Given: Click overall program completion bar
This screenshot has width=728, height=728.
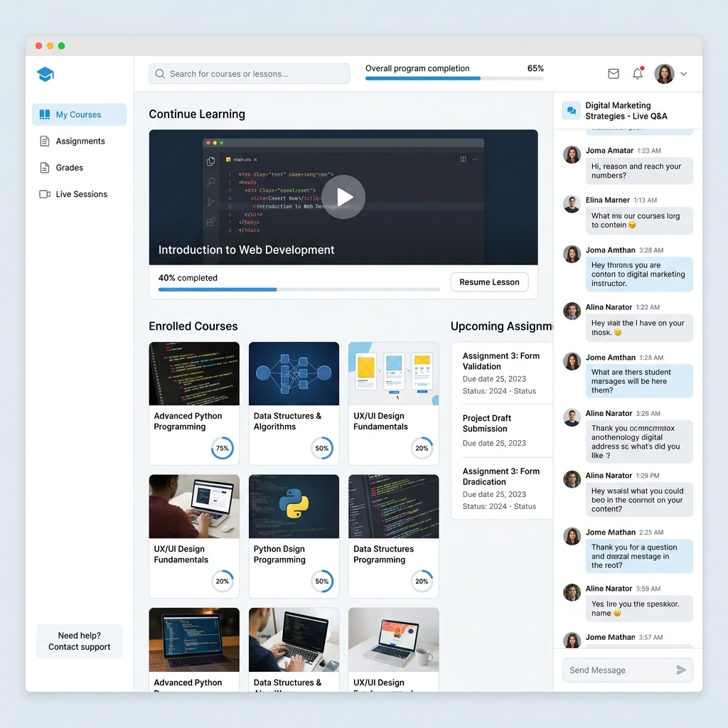Looking at the screenshot, I should tap(454, 78).
